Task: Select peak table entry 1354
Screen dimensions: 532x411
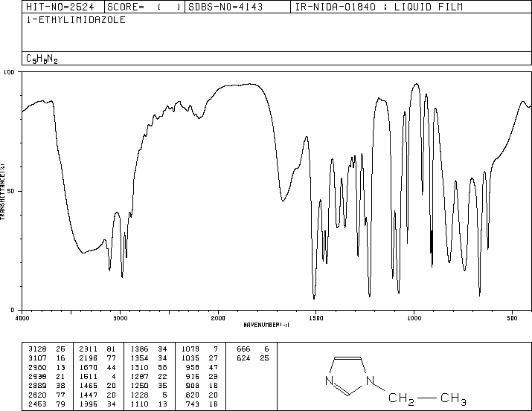Action: tap(139, 358)
